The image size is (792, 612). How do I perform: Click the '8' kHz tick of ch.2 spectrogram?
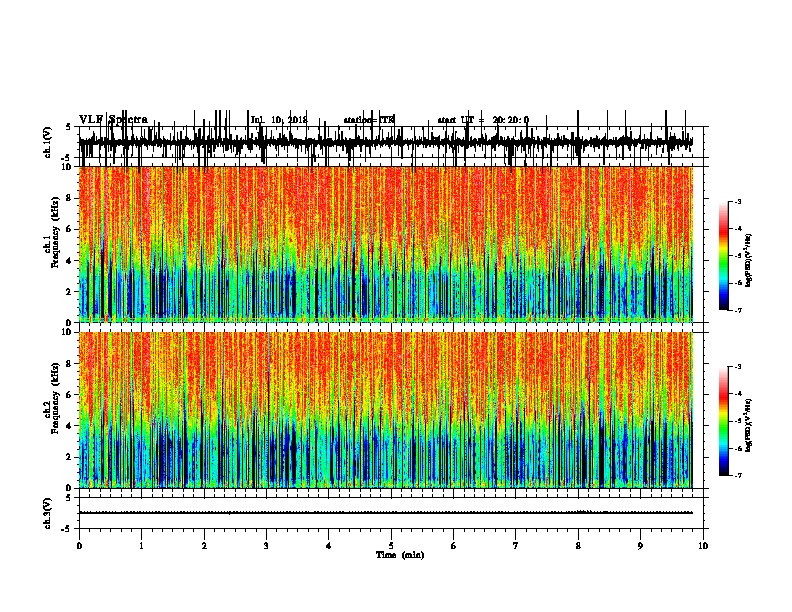(71, 363)
